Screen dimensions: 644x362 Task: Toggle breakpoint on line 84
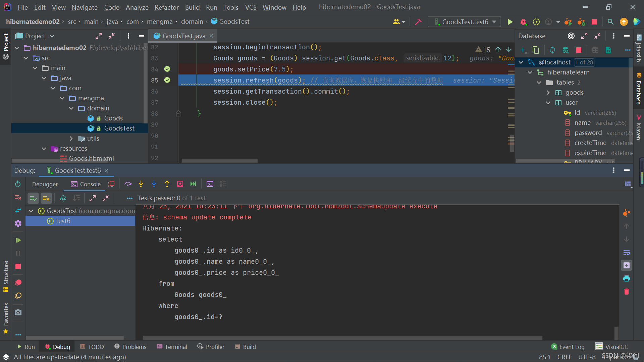click(167, 69)
